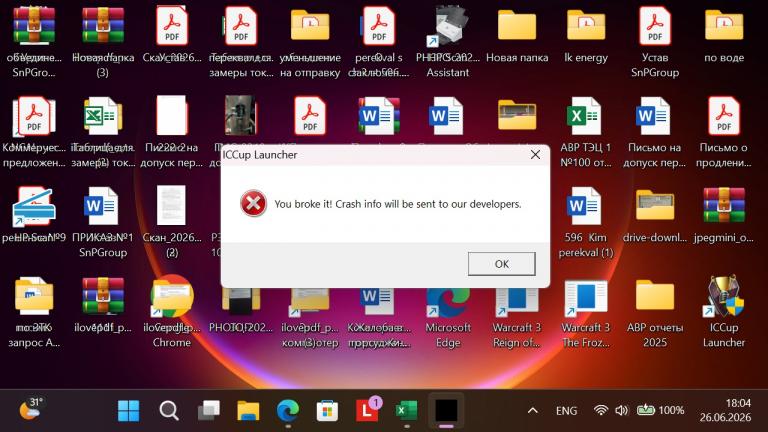The image size is (768, 432).
Task: Open the Windows Start menu
Action: pyautogui.click(x=128, y=410)
